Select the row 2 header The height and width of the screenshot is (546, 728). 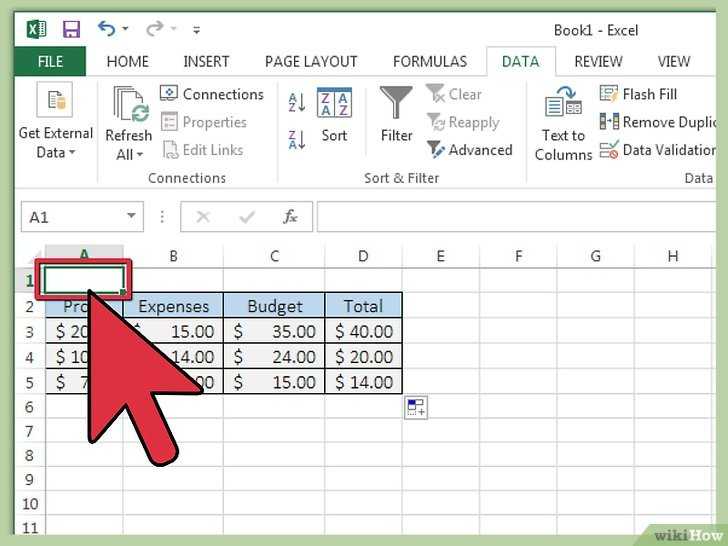[x=30, y=307]
